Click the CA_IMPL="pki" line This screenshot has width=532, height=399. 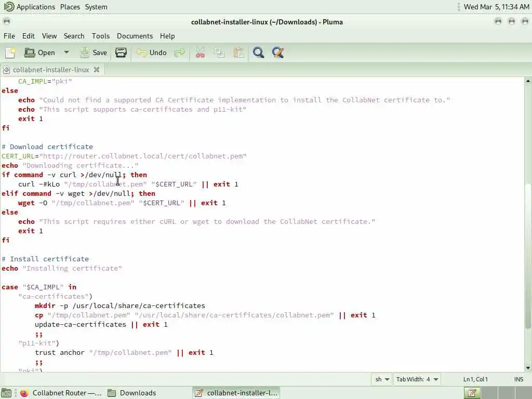[x=45, y=82]
